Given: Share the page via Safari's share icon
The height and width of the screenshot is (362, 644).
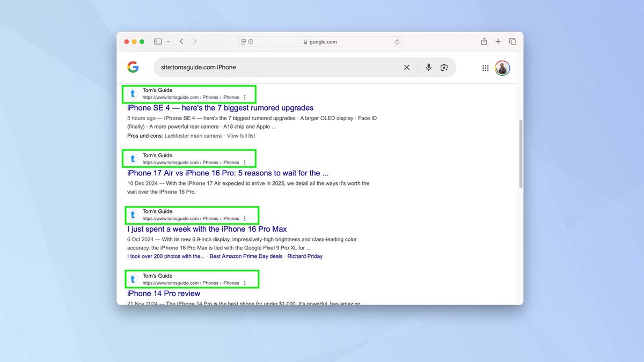Looking at the screenshot, I should [484, 41].
